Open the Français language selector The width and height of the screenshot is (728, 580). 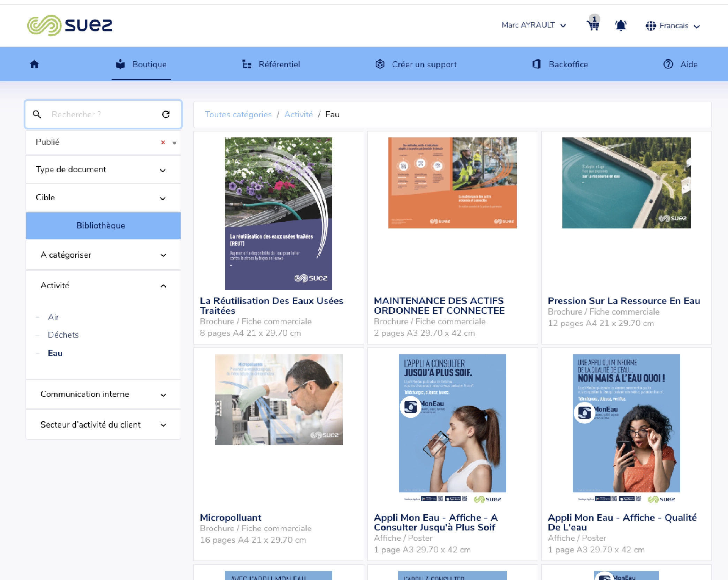point(673,26)
